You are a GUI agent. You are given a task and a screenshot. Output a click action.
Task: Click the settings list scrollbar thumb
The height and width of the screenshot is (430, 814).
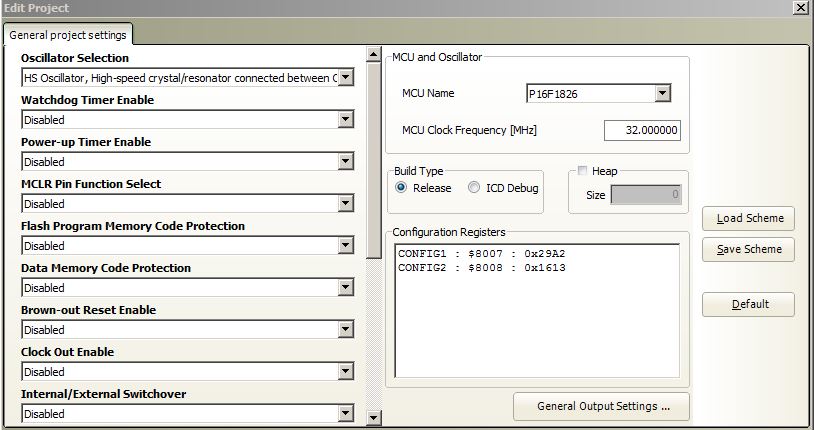tap(373, 160)
